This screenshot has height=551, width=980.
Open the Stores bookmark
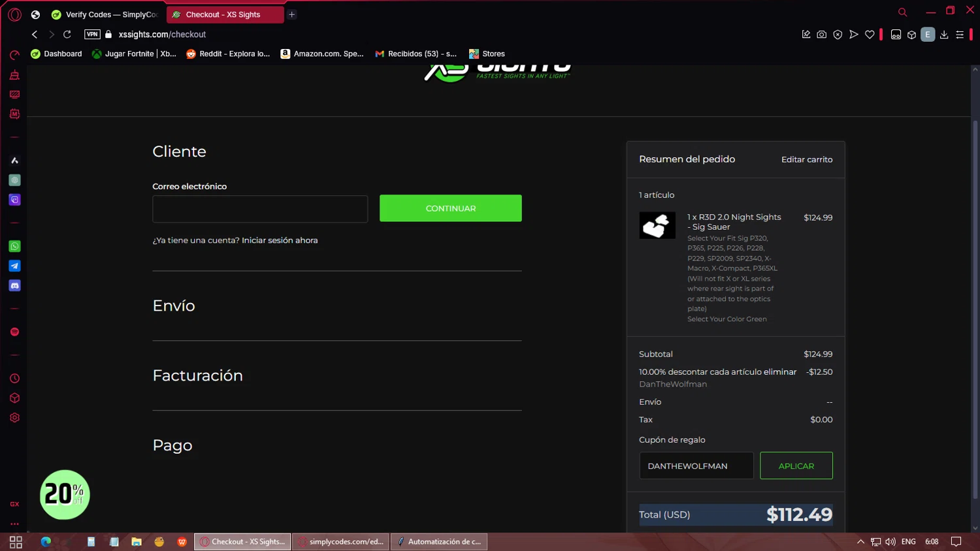pos(487,54)
